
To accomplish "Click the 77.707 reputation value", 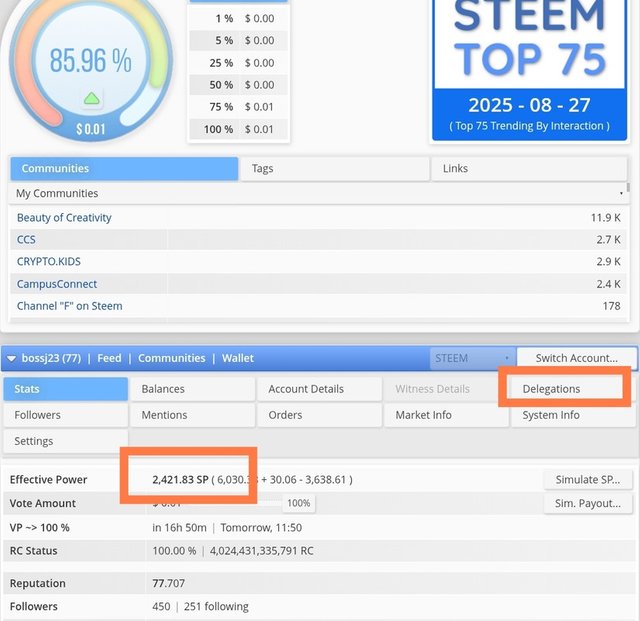I will point(169,583).
